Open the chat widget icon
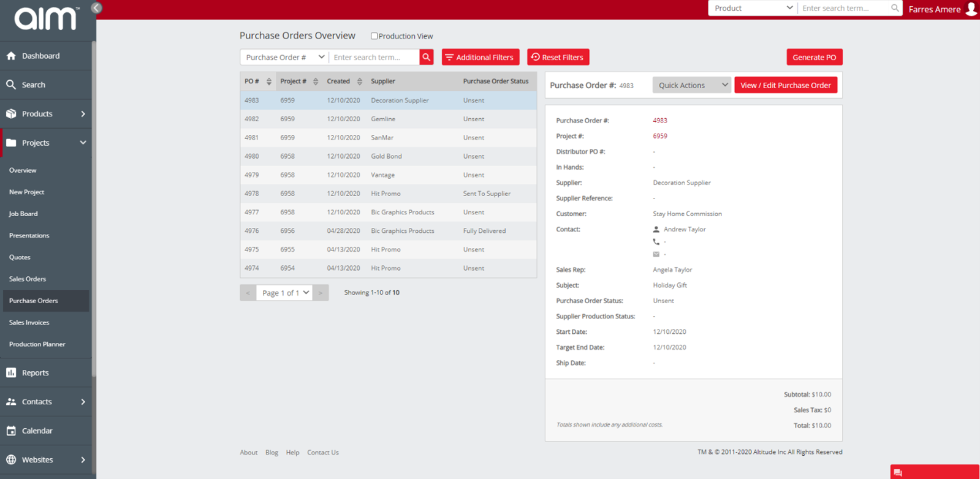 tap(898, 473)
